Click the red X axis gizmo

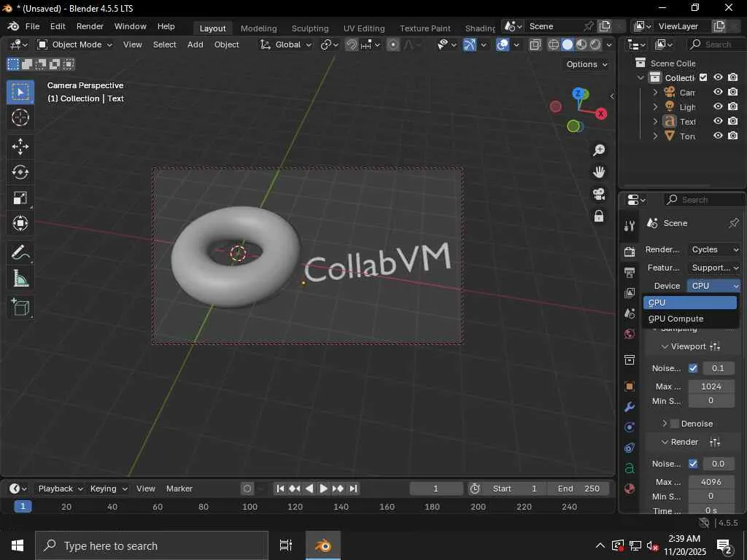[601, 114]
